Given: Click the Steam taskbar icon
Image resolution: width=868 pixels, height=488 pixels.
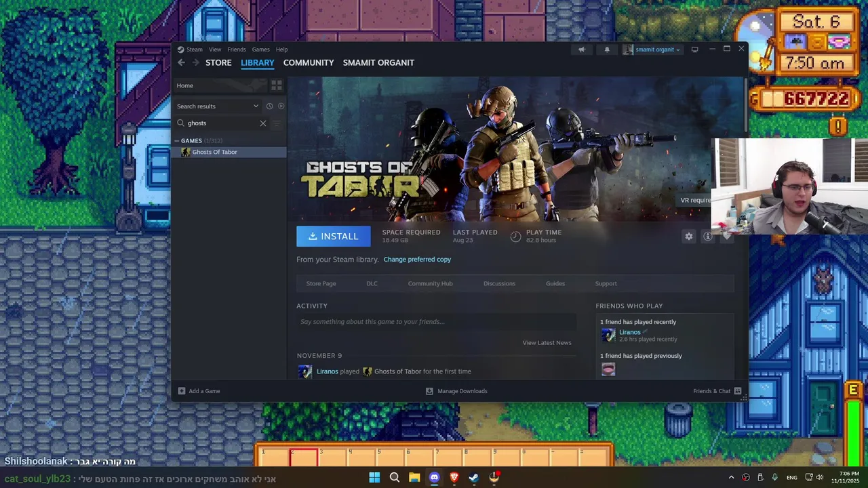Looking at the screenshot, I should [474, 478].
